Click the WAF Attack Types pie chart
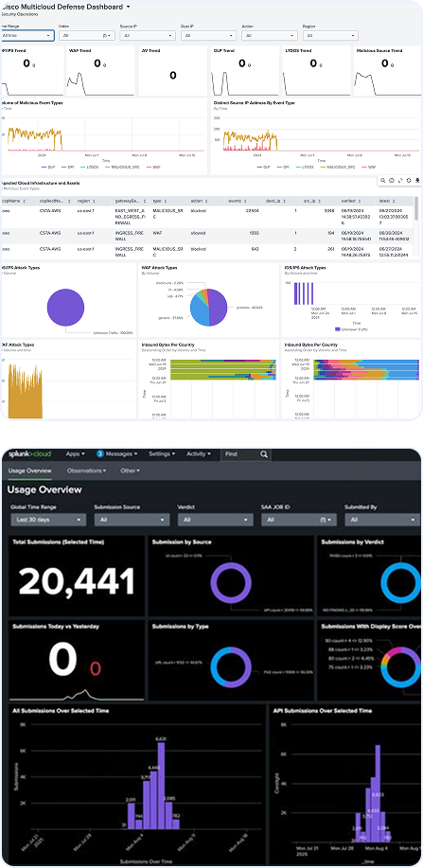Viewport: 423px width, 868px height. (209, 307)
